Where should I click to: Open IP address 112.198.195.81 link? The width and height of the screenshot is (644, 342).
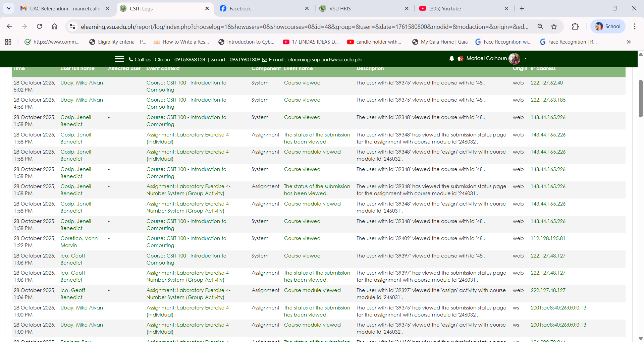pos(548,238)
